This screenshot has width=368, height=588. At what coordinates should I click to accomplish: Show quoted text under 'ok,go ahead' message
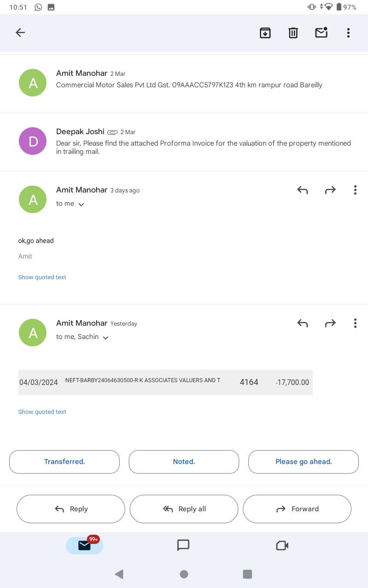pyautogui.click(x=42, y=277)
